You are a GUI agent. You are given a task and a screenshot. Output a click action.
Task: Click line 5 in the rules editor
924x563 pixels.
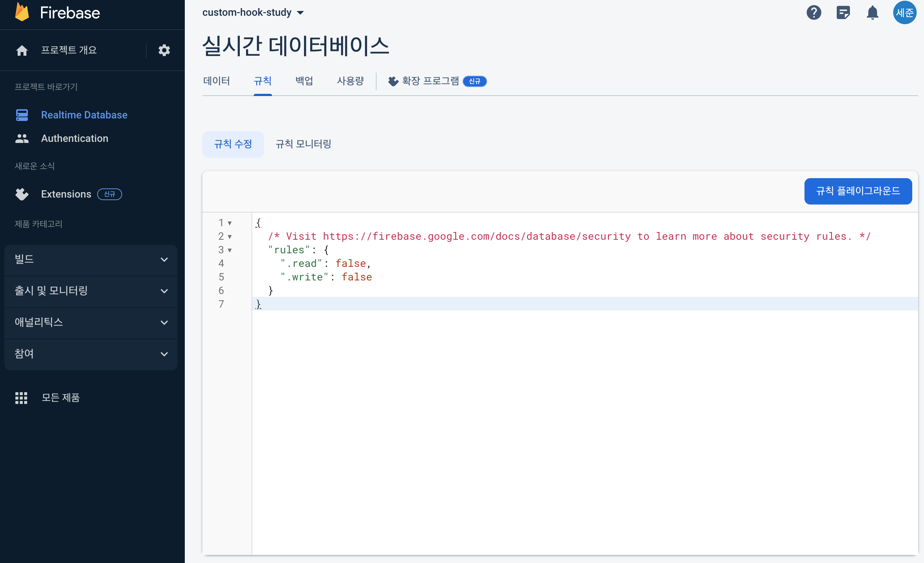pos(326,277)
